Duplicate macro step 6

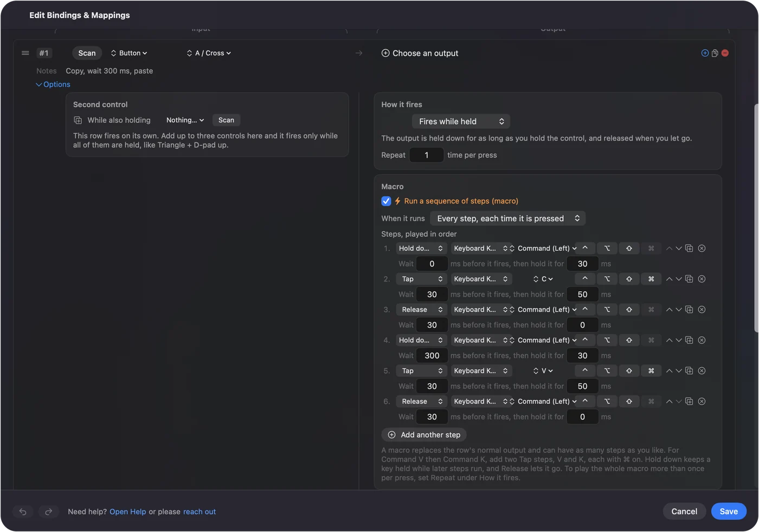point(689,401)
